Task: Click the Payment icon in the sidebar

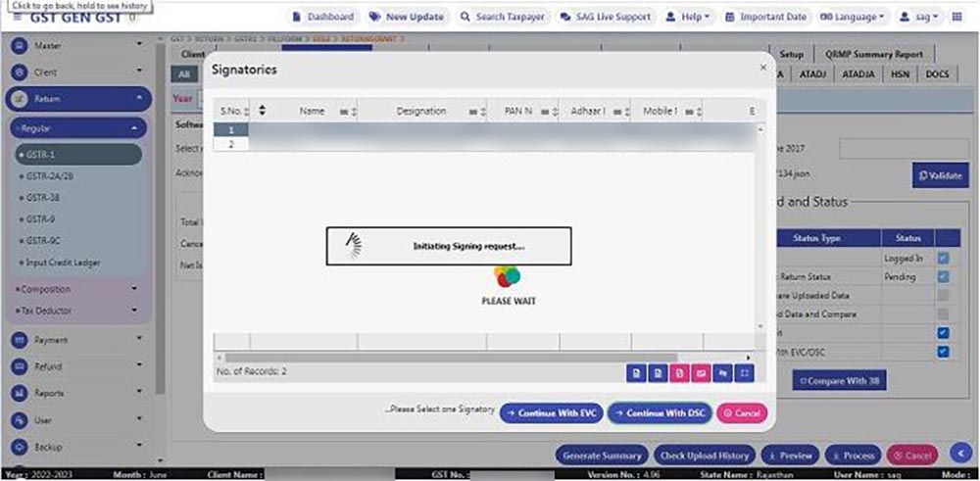Action: [x=19, y=340]
